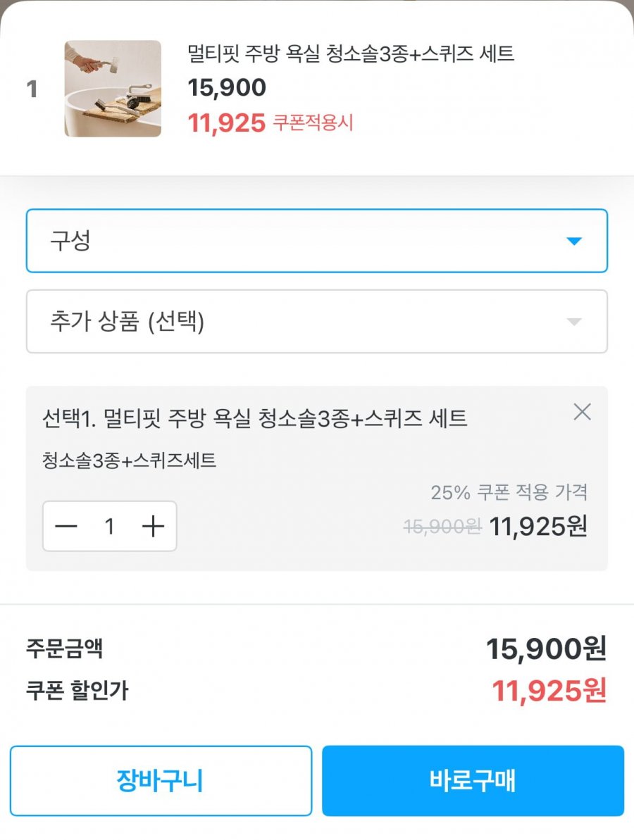
Task: Click the blue arrow on 구성 dropdown
Action: [574, 242]
